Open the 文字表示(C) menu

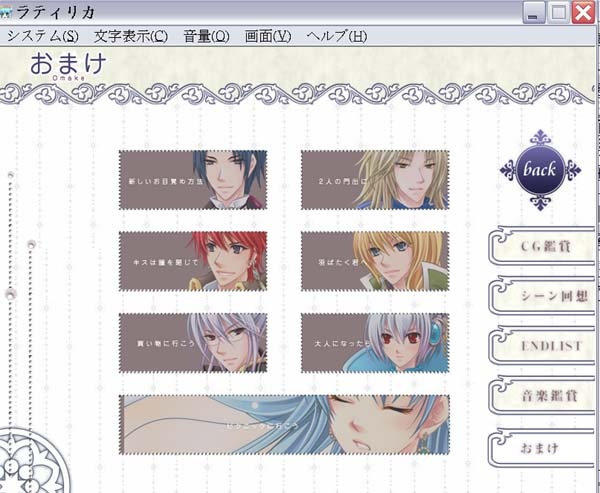(131, 36)
